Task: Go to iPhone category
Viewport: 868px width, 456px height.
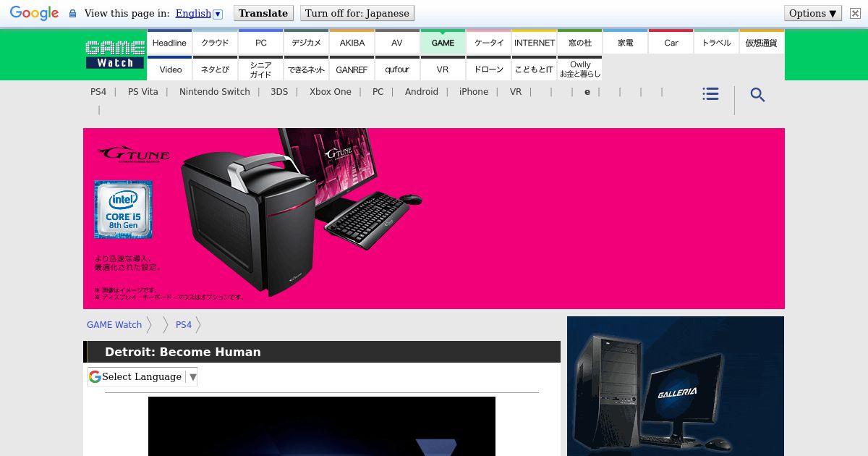Action: [474, 92]
